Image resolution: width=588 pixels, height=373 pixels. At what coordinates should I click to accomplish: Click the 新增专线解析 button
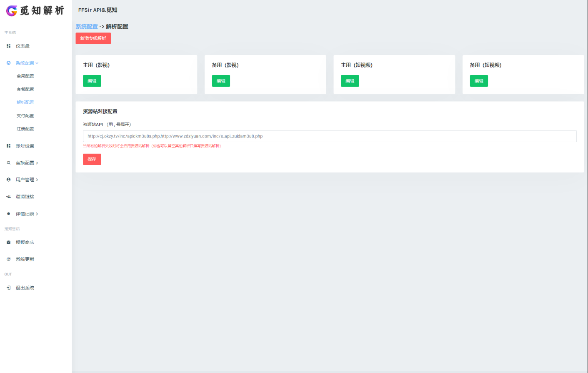[93, 38]
